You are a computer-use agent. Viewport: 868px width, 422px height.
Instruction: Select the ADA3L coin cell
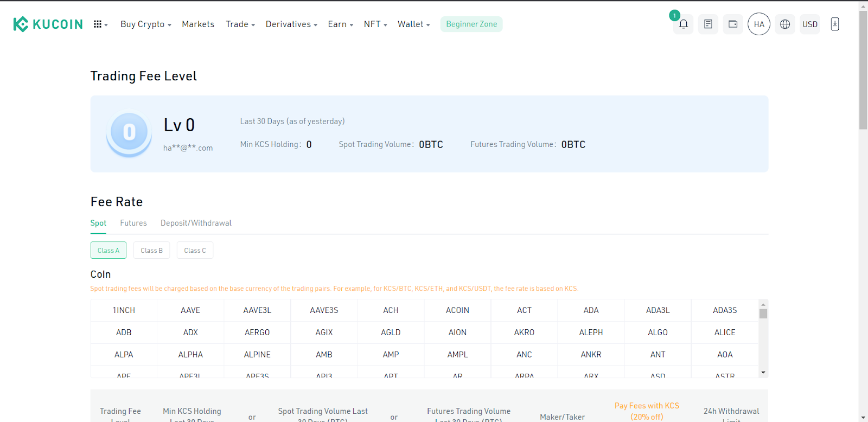click(658, 310)
